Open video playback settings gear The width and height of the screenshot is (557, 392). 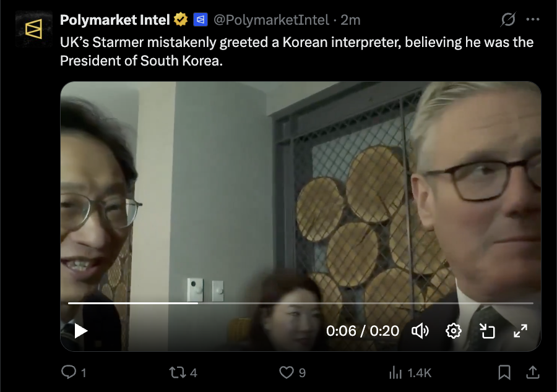click(453, 331)
